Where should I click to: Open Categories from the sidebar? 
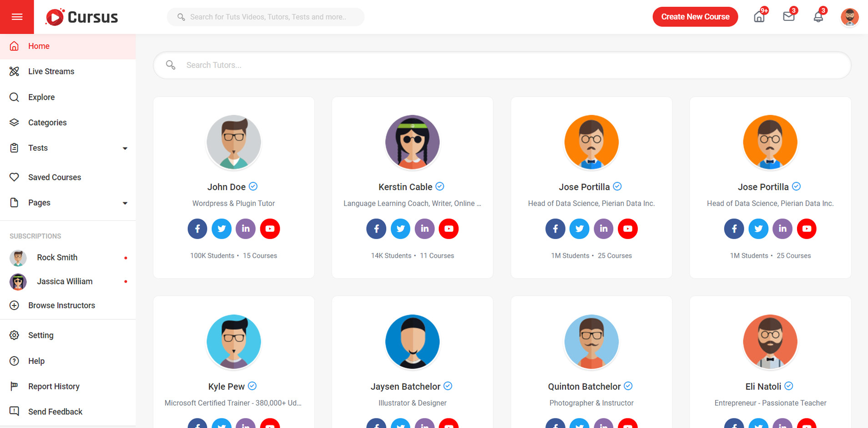pos(47,122)
